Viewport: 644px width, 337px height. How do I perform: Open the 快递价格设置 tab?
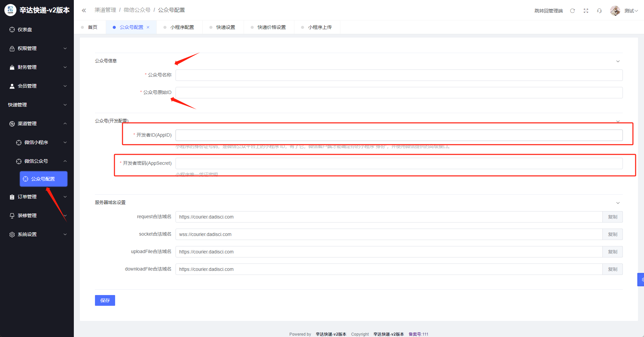pyautogui.click(x=271, y=27)
